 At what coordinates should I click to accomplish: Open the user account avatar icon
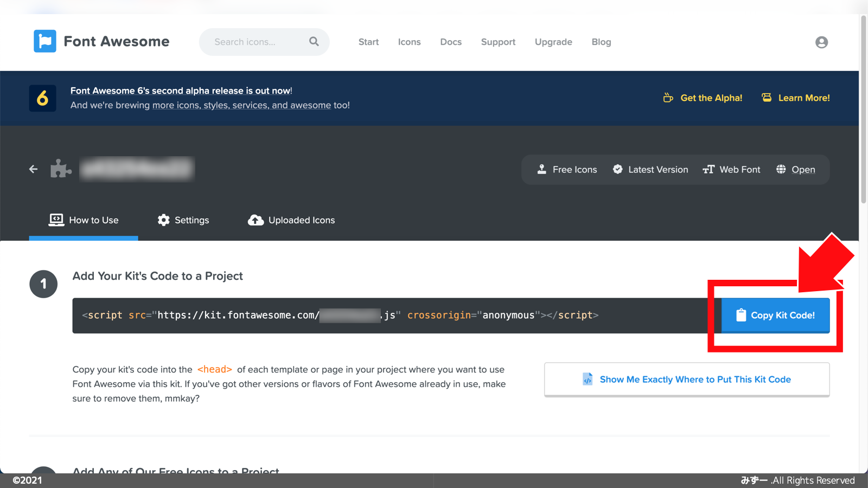point(821,42)
